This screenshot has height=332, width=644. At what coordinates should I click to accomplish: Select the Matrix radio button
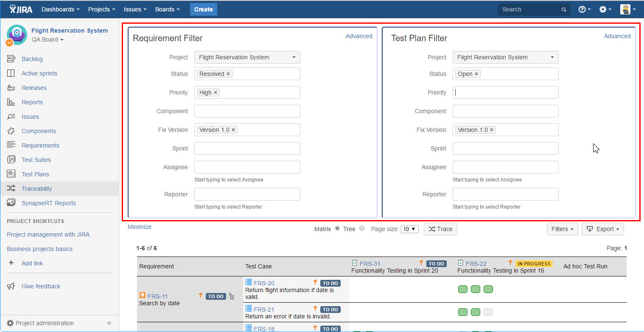pyautogui.click(x=337, y=229)
